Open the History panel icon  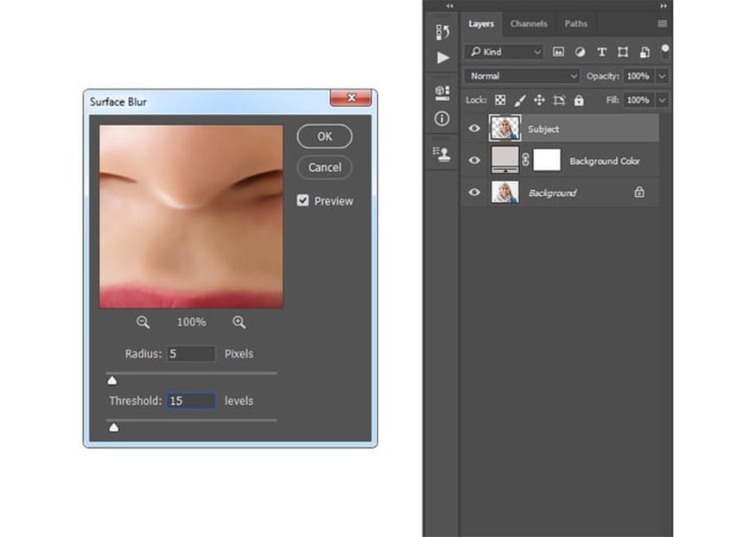[x=442, y=32]
